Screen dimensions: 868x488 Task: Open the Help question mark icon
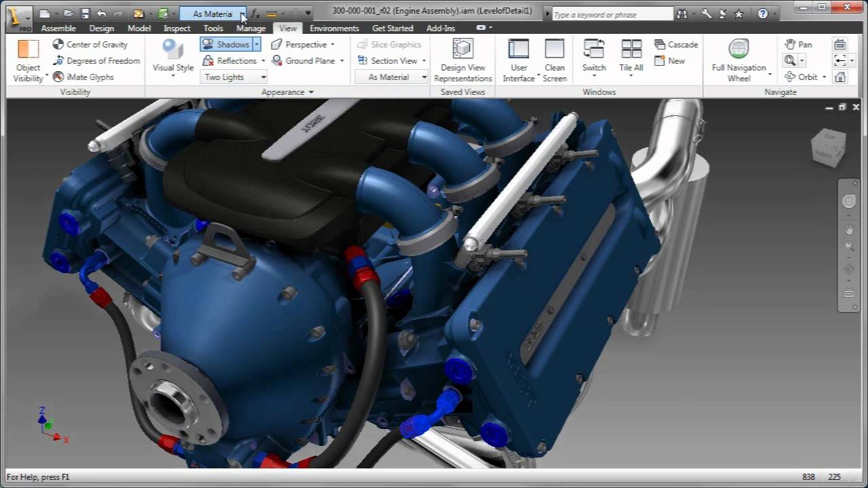coord(763,14)
